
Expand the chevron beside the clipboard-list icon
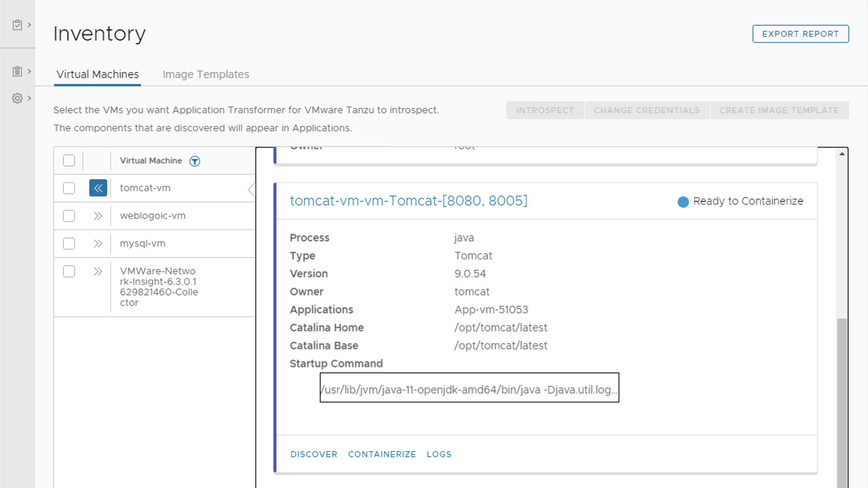pos(29,71)
